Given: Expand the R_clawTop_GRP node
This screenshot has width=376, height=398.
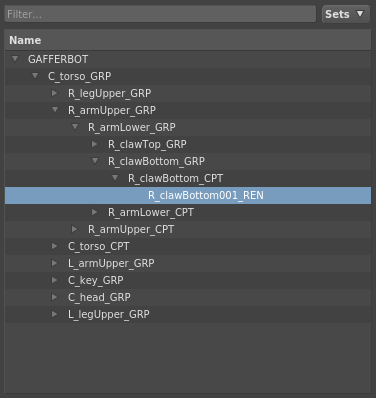Looking at the screenshot, I should 95,144.
